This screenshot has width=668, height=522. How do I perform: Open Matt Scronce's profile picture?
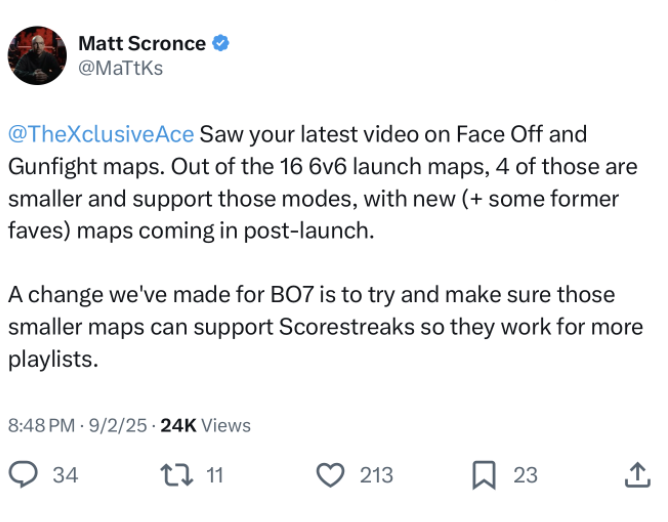tap(37, 55)
